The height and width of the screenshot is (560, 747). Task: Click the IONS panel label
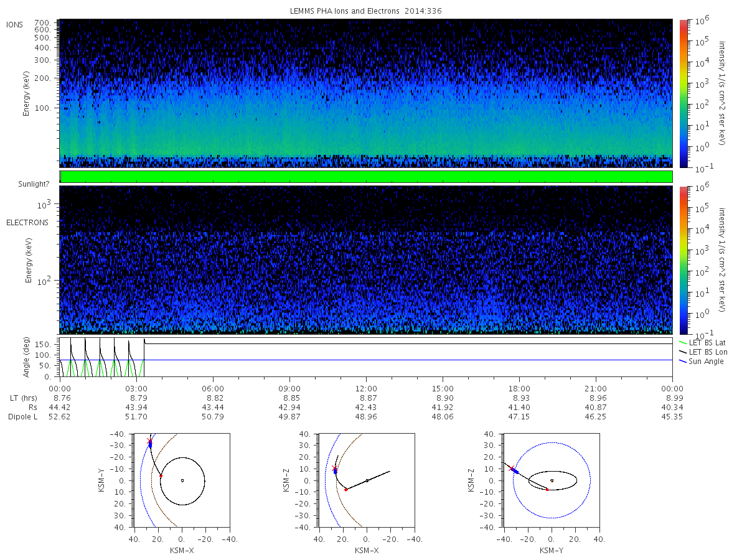pyautogui.click(x=16, y=24)
